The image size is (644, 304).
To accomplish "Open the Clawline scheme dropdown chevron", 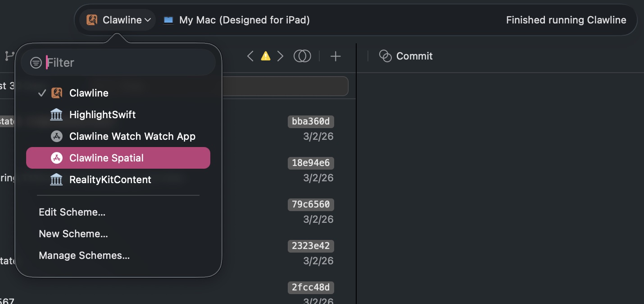I will pos(149,19).
